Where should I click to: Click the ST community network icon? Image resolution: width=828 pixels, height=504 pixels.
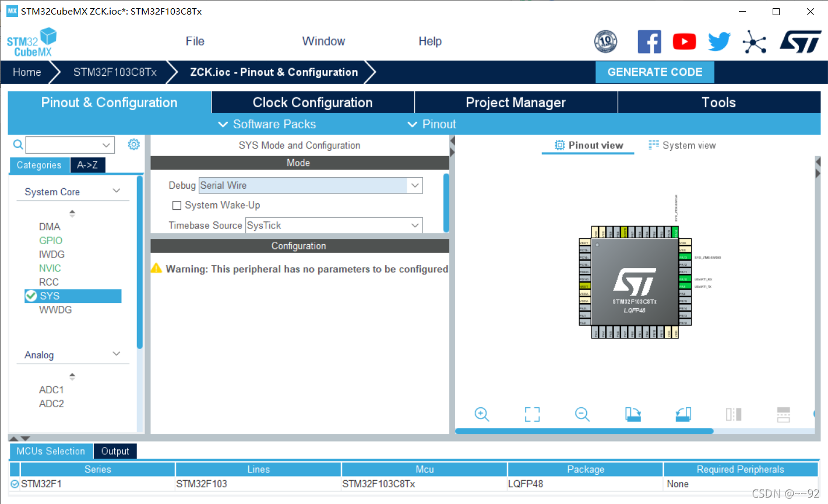pyautogui.click(x=755, y=42)
